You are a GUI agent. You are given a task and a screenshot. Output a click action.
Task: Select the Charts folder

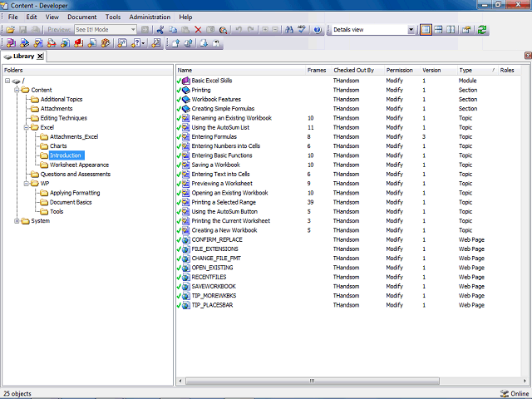click(x=58, y=146)
